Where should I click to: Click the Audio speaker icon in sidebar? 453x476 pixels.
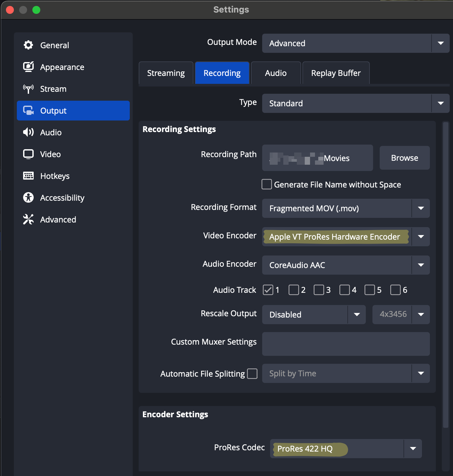[28, 132]
